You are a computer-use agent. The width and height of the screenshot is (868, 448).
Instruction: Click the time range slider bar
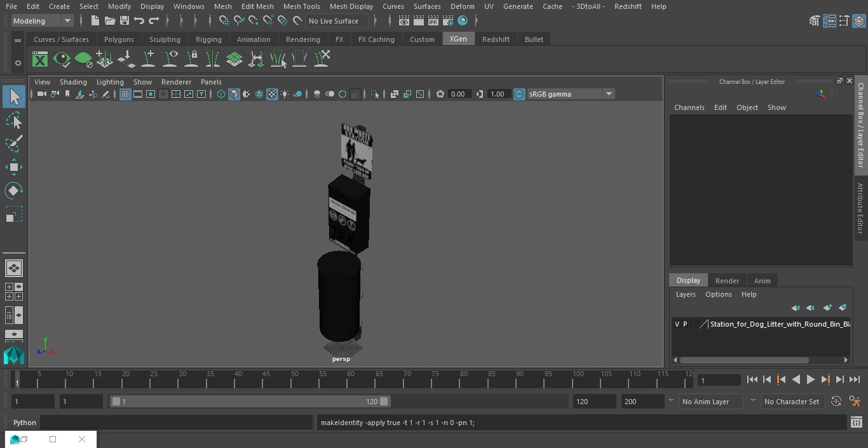click(x=250, y=402)
